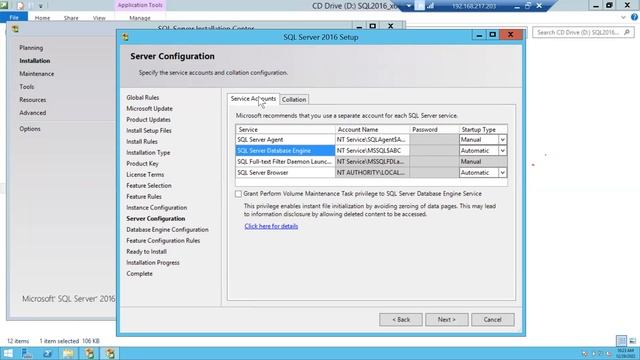Image resolution: width=640 pixels, height=360 pixels.
Task: Click Product Key in the setup steps
Action: coord(142,164)
